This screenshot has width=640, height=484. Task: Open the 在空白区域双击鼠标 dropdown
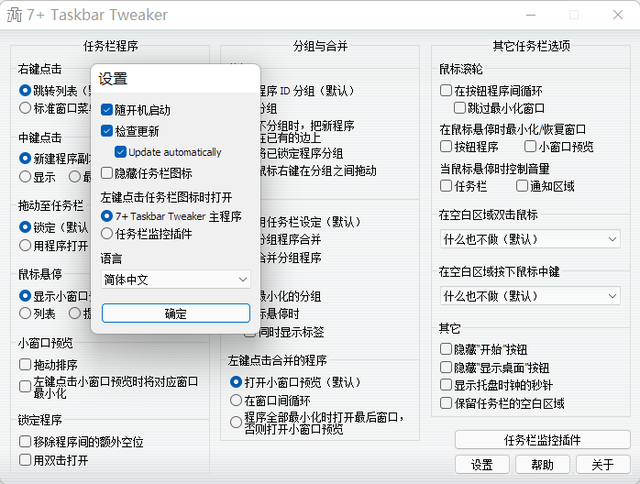tap(530, 239)
